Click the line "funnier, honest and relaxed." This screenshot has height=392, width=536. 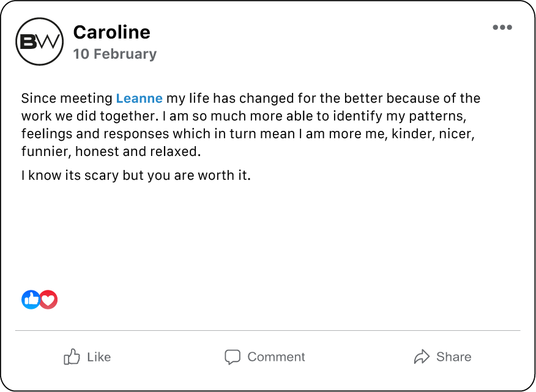[x=111, y=151]
